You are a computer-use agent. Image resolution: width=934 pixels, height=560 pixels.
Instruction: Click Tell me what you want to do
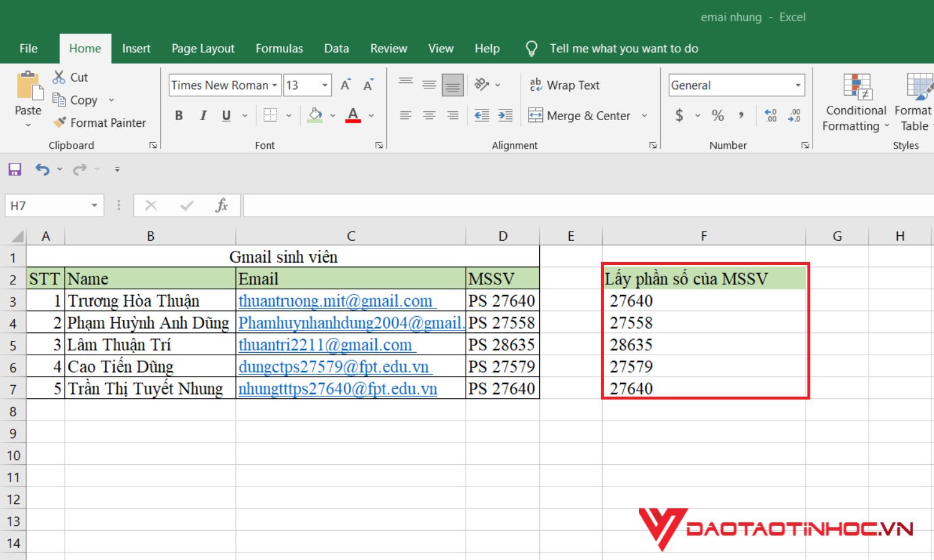tap(623, 48)
